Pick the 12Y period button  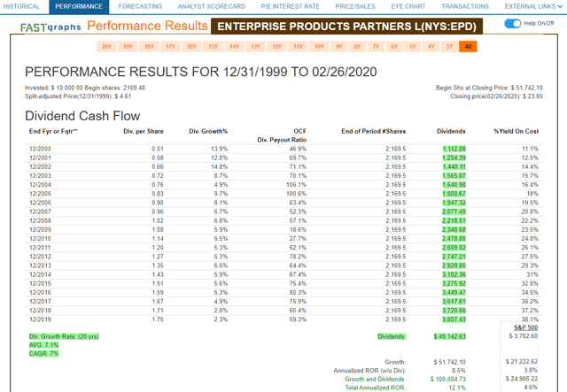[x=277, y=47]
